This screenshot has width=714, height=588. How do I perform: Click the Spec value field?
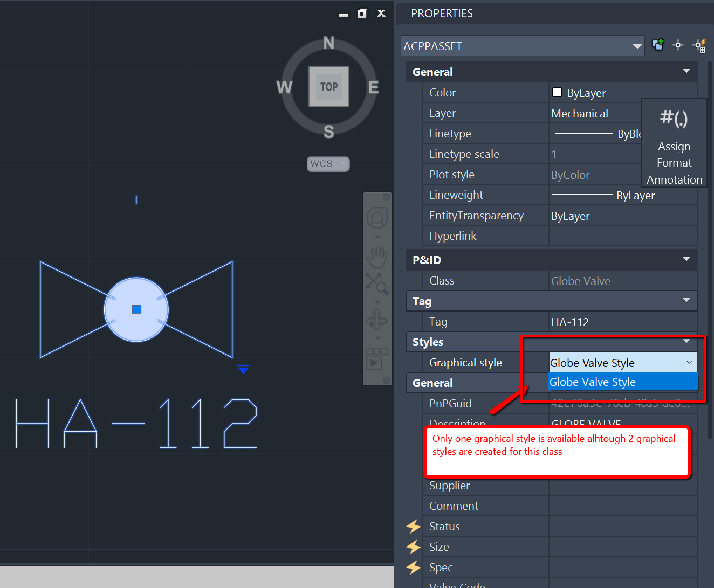click(623, 567)
